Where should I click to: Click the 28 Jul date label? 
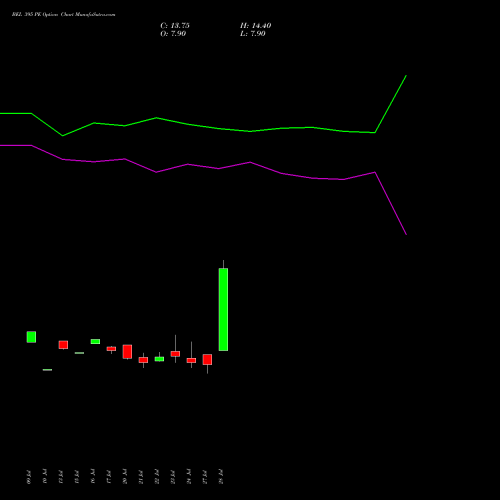(221, 477)
